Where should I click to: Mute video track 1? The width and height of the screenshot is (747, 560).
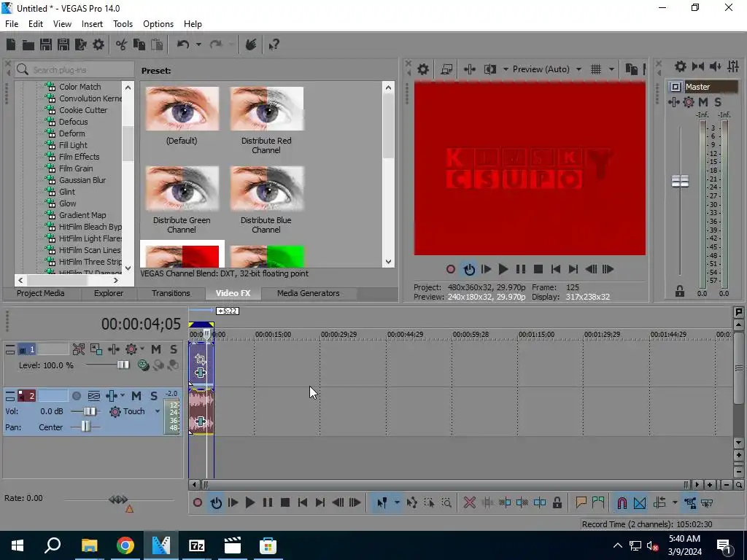click(156, 349)
